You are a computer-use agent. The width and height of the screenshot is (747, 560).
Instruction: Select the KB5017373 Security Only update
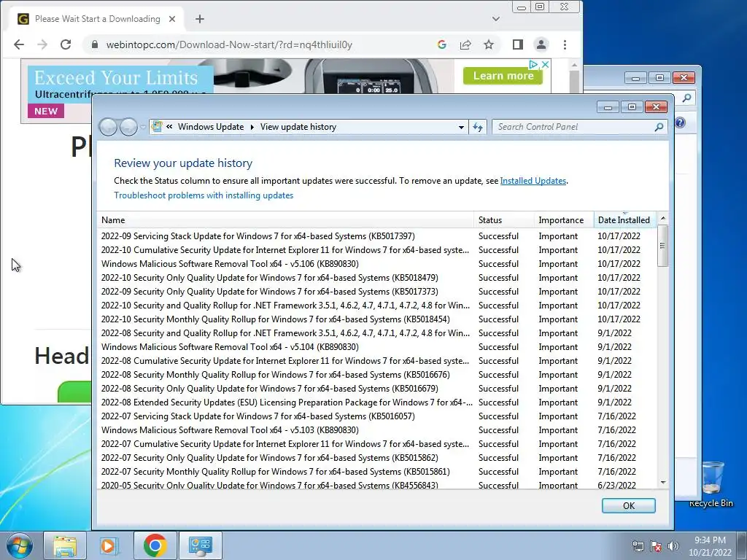376,292
